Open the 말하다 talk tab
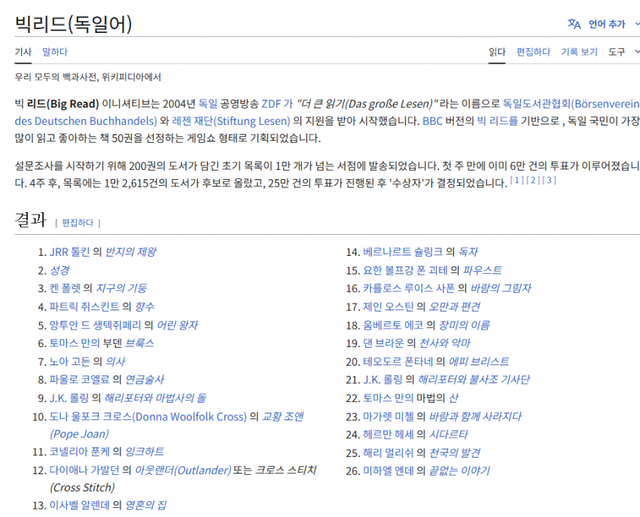The width and height of the screenshot is (640, 517). pyautogui.click(x=55, y=52)
